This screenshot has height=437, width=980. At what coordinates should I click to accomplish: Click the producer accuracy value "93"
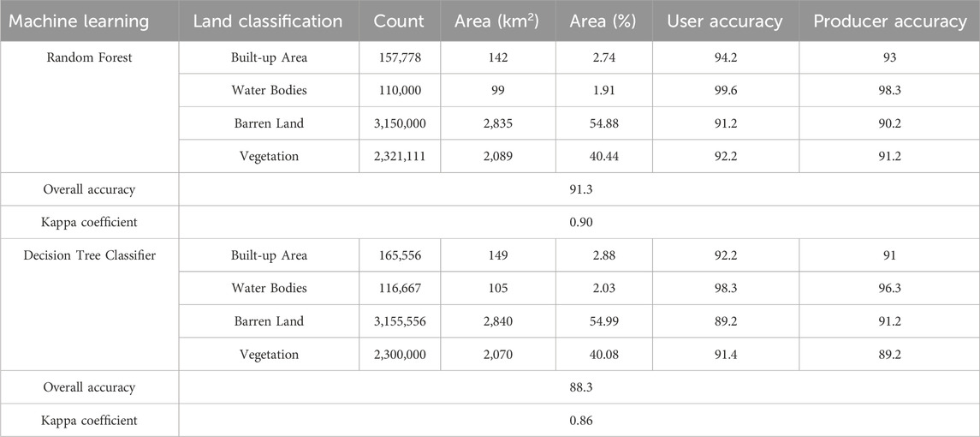coord(889,58)
